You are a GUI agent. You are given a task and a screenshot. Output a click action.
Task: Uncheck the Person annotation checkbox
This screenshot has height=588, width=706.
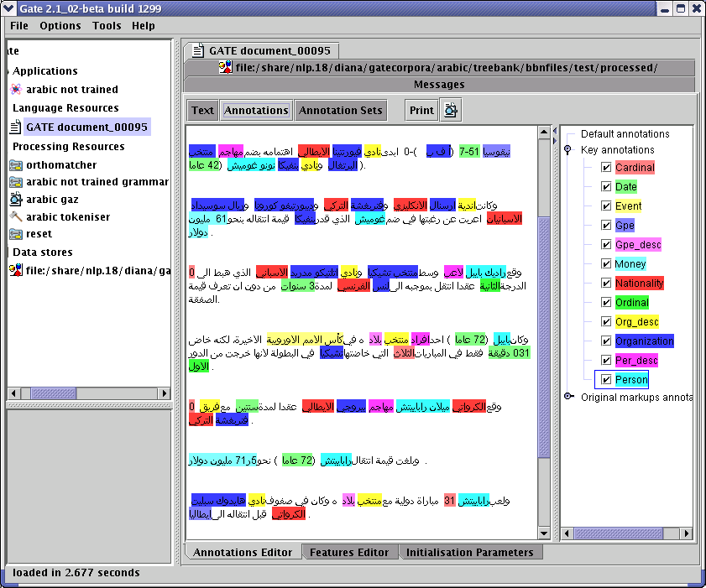click(x=606, y=380)
